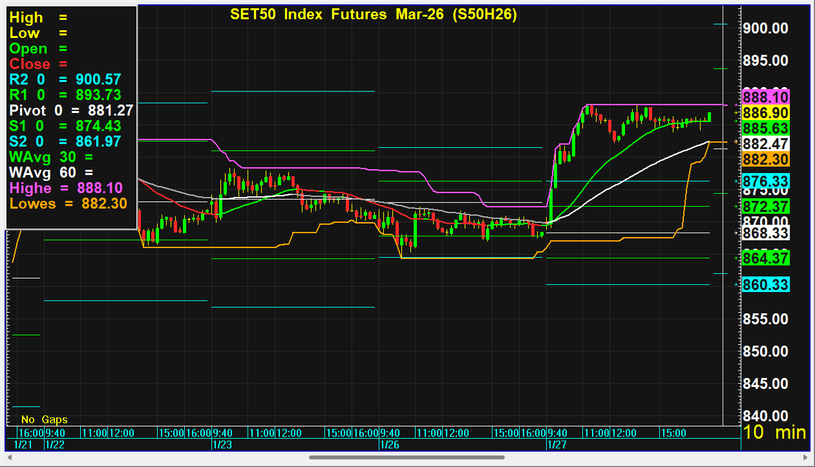
Task: Click the yellow 886.90 last price tag
Action: coord(767,113)
